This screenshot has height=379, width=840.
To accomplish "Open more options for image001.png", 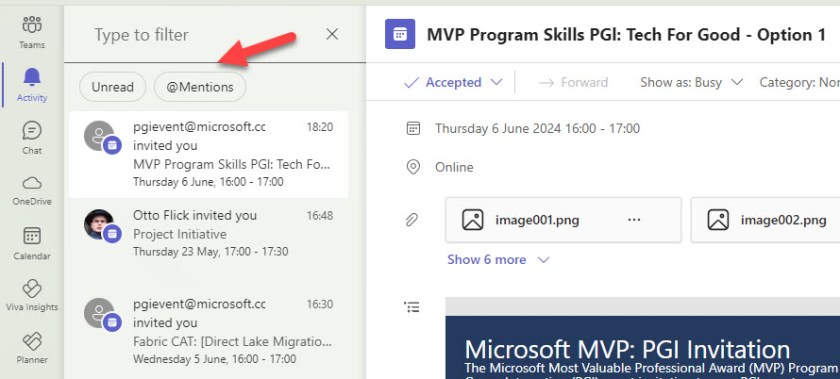I will tap(634, 220).
